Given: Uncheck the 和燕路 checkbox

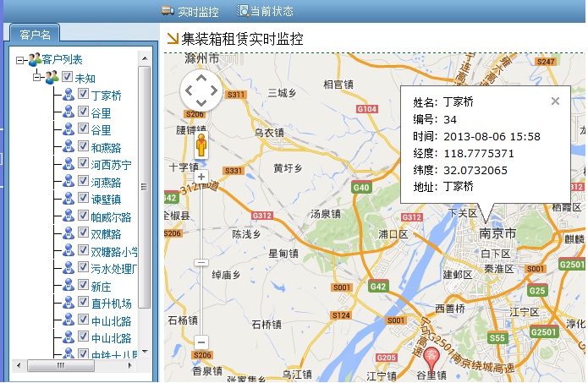Looking at the screenshot, I should point(83,145).
